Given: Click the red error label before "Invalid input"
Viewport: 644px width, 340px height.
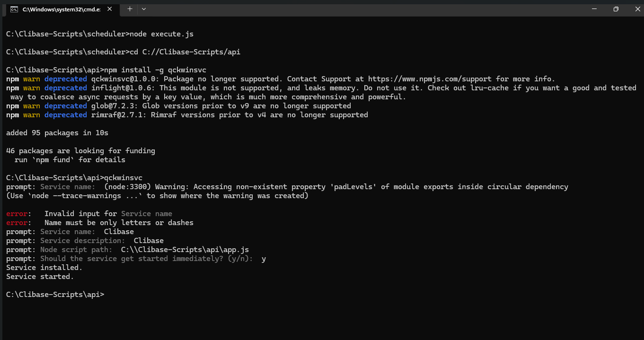Looking at the screenshot, I should (17, 214).
